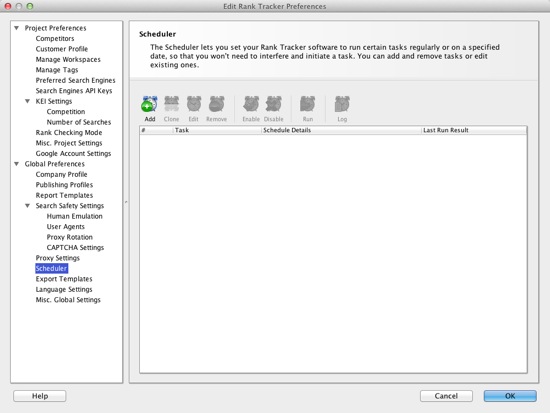Open Search Engines API Keys
The height and width of the screenshot is (413, 550).
[74, 91]
